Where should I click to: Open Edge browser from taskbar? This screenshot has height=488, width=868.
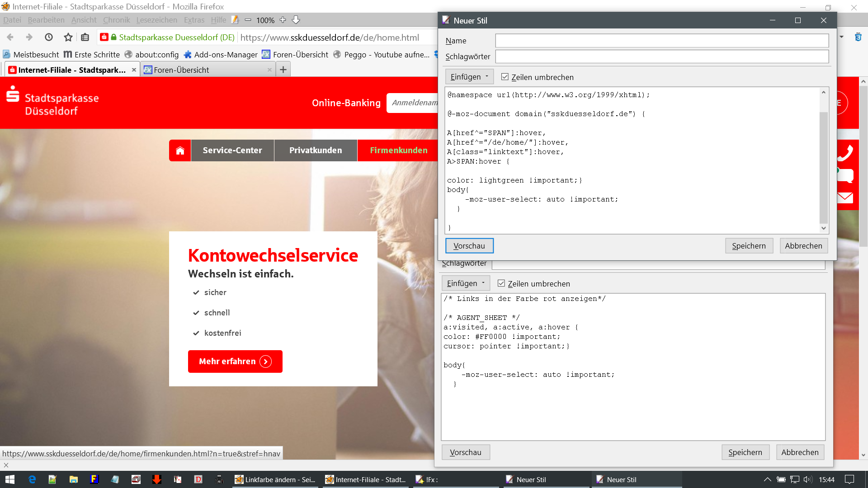32,479
